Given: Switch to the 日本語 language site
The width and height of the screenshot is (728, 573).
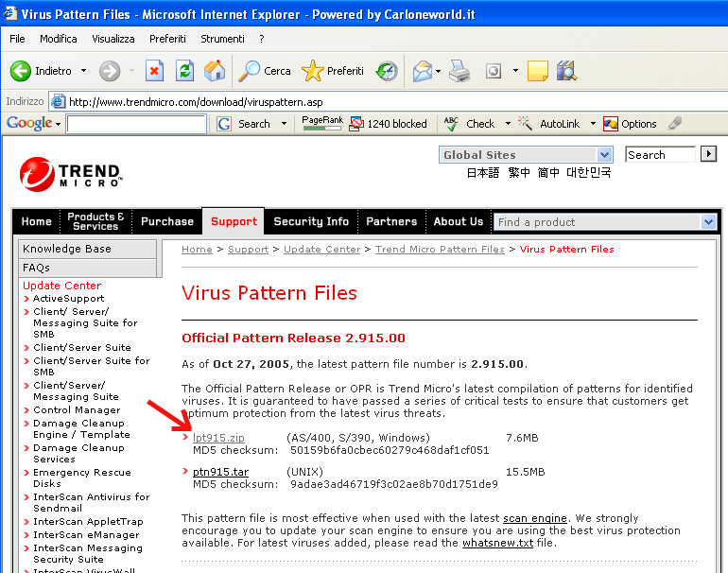Looking at the screenshot, I should 483,173.
